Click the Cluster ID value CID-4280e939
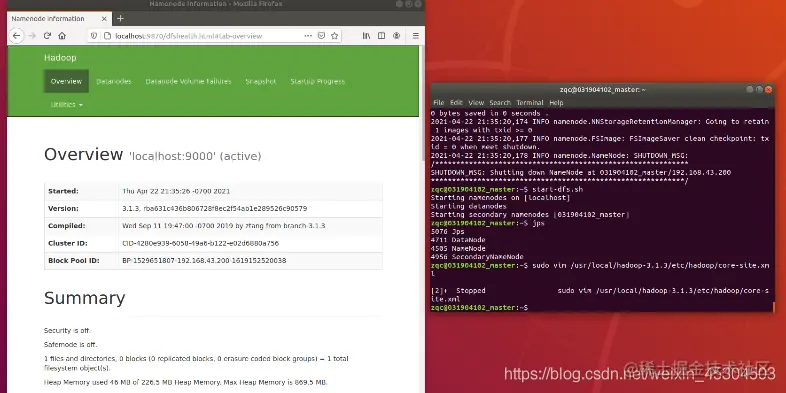Image resolution: width=786 pixels, height=393 pixels. click(201, 243)
